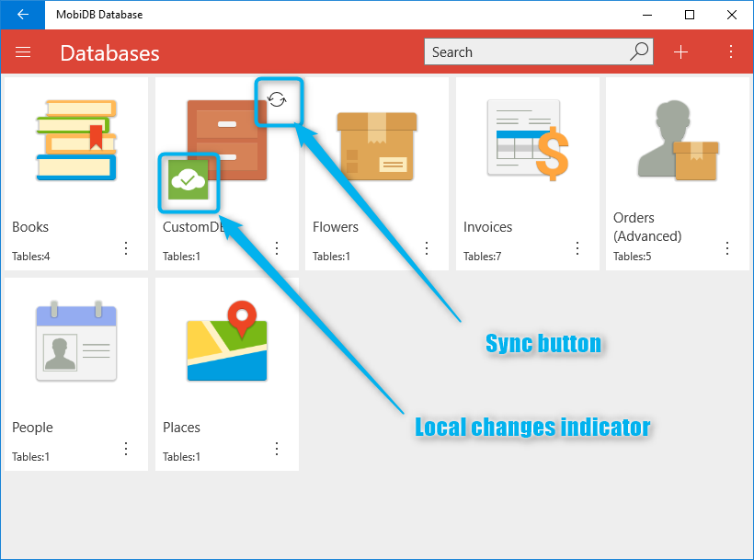Select the Orders (Advanced) label
The width and height of the screenshot is (754, 560).
(x=647, y=227)
